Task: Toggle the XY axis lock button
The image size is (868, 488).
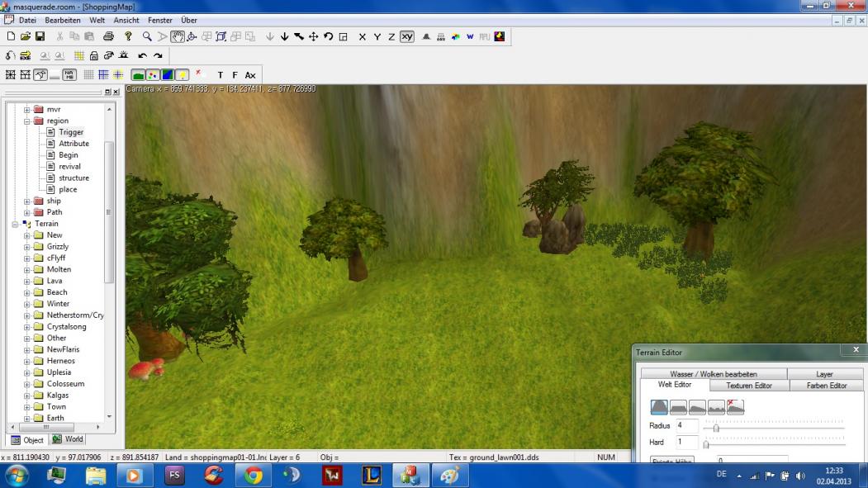Action: (406, 36)
